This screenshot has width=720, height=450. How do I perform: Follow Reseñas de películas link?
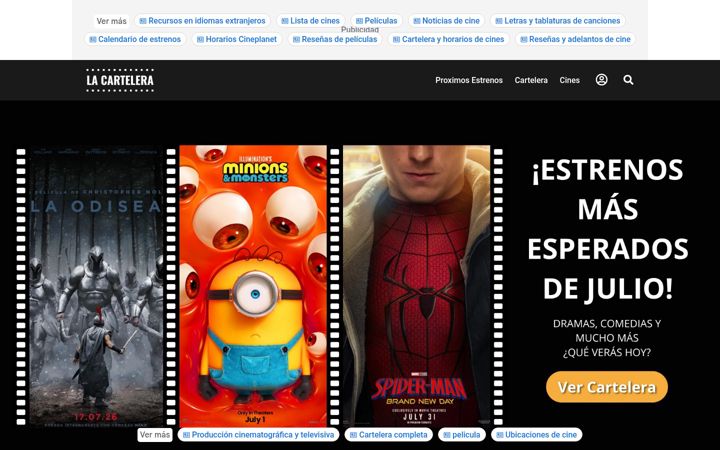point(335,39)
